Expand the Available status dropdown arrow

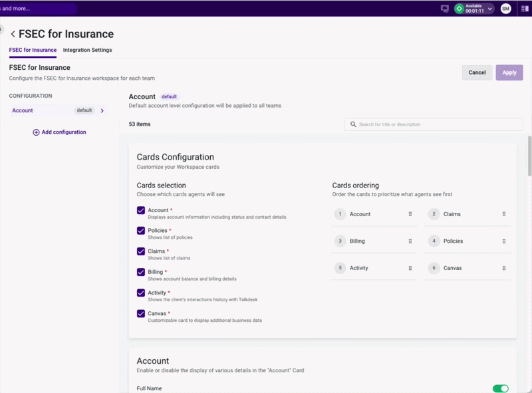click(x=489, y=9)
